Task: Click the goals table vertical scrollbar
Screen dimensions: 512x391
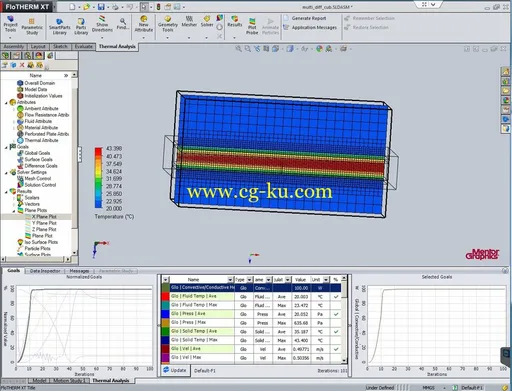Action: [345, 319]
